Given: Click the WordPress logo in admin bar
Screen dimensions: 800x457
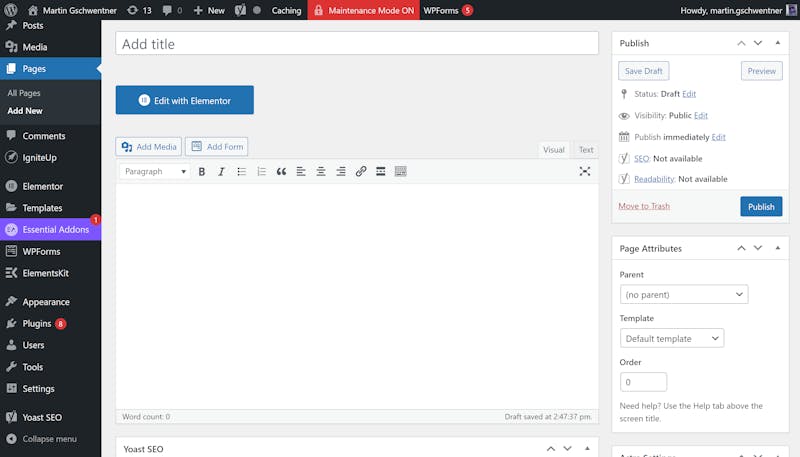Looking at the screenshot, I should click(x=11, y=10).
